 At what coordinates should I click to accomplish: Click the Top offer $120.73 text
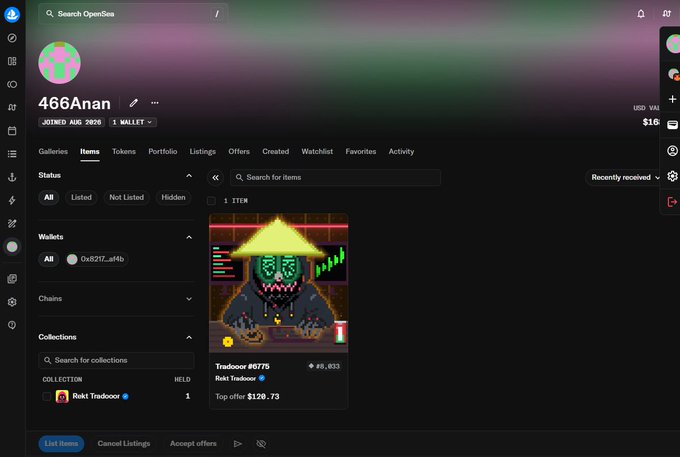click(x=247, y=396)
